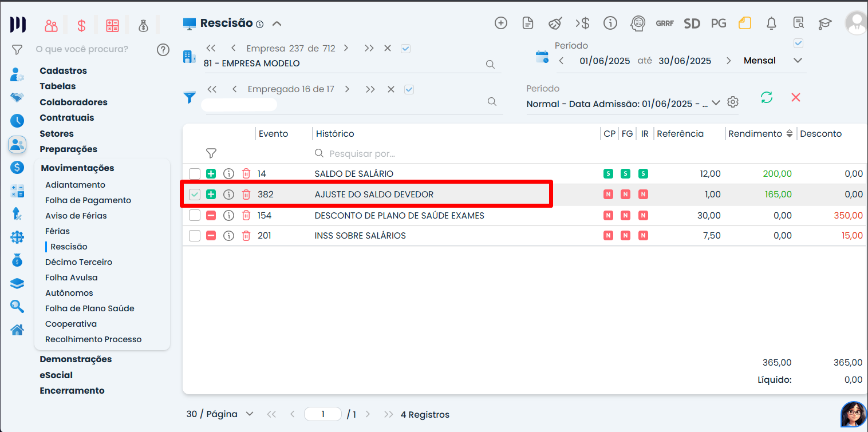Click Rendimento value 165,00
The width and height of the screenshot is (868, 432).
(x=778, y=195)
